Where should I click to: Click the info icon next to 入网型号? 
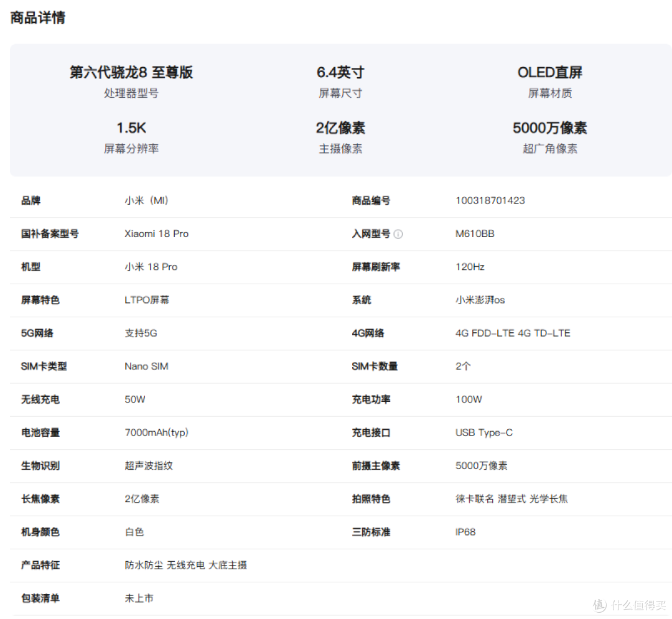click(398, 234)
